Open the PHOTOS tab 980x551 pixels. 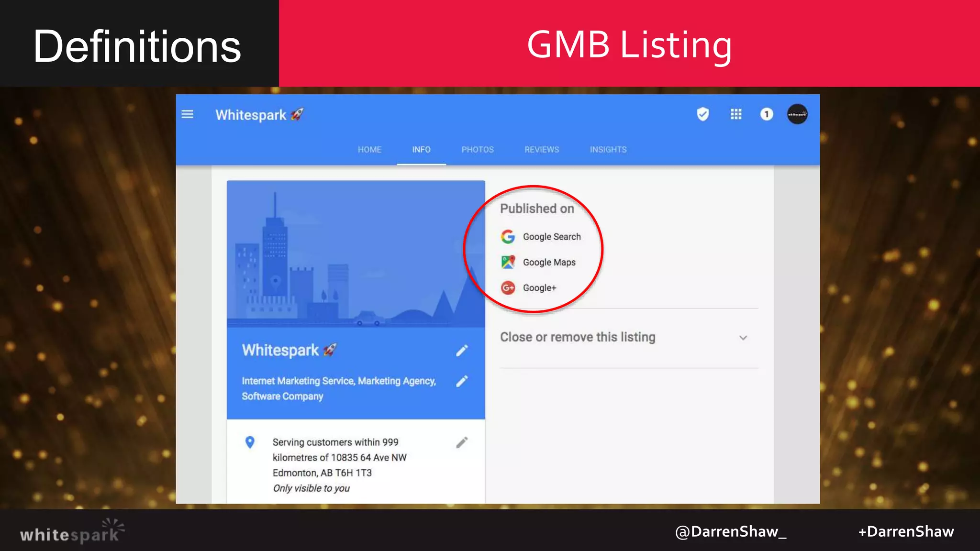pos(478,150)
